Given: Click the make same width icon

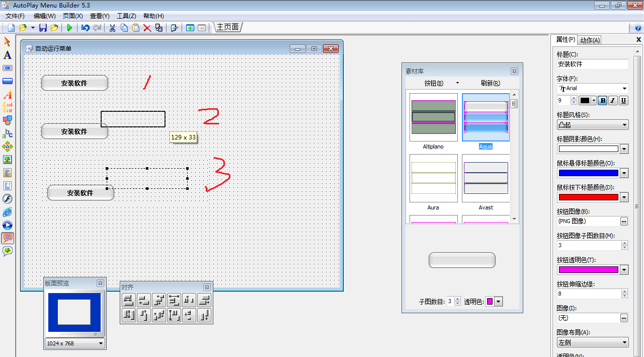Looking at the screenshot, I should click(x=129, y=301).
